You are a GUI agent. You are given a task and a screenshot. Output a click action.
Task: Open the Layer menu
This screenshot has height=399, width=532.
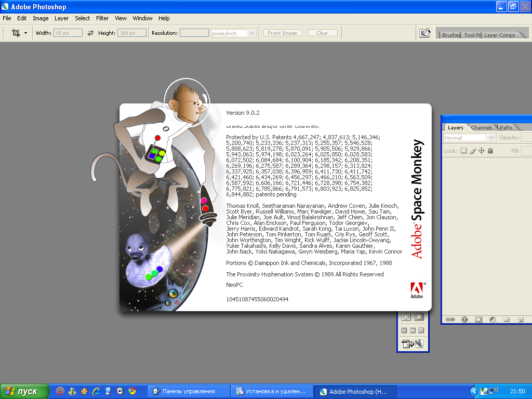[61, 18]
